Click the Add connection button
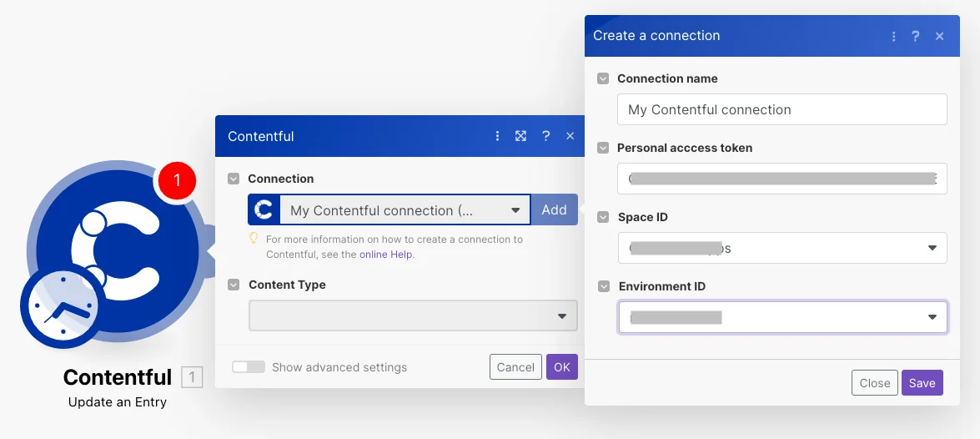Screen dimensions: 980x439 (x=555, y=209)
